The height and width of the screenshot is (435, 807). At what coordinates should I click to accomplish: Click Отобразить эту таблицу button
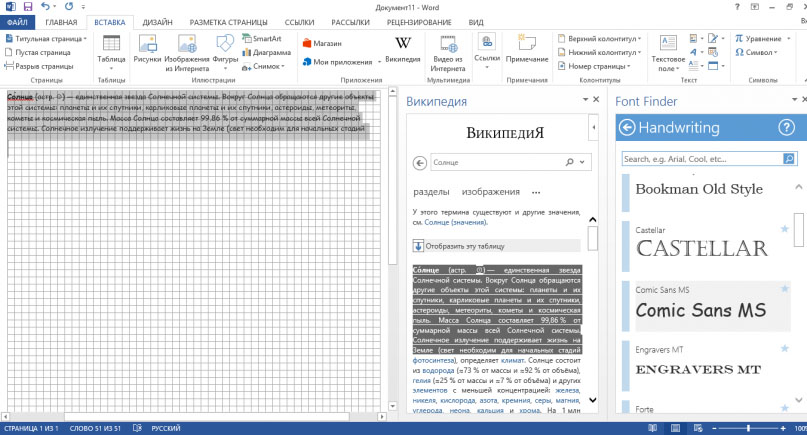497,246
